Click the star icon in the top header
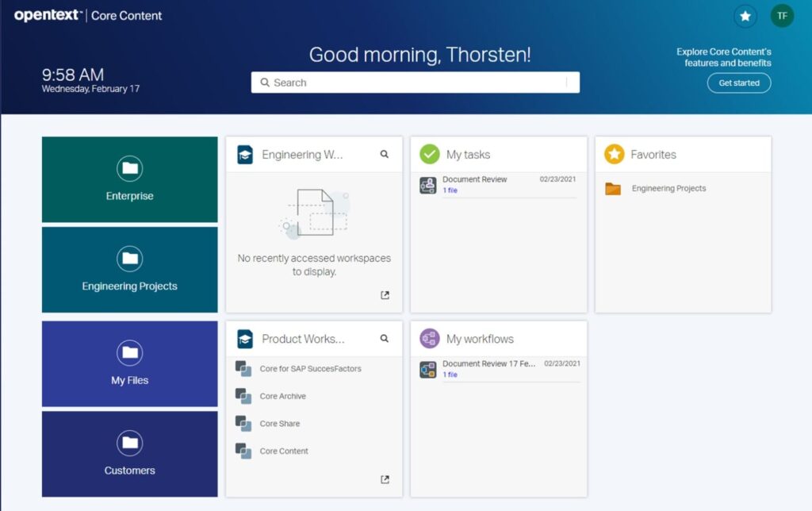The width and height of the screenshot is (812, 511). click(x=745, y=16)
